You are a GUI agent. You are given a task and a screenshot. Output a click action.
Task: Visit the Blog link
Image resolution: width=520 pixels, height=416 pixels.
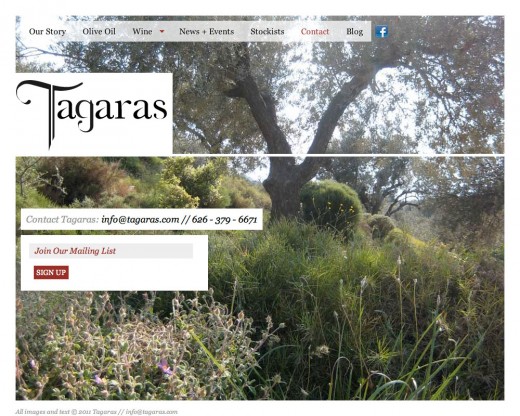[354, 32]
